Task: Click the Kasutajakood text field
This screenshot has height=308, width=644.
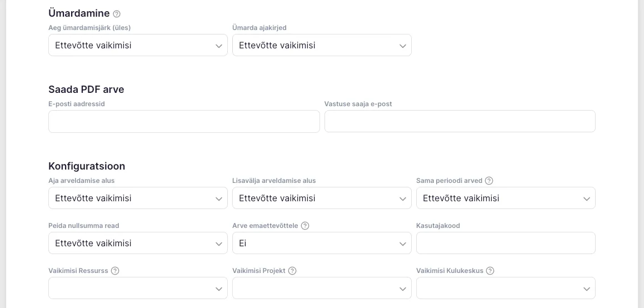Action: point(506,244)
